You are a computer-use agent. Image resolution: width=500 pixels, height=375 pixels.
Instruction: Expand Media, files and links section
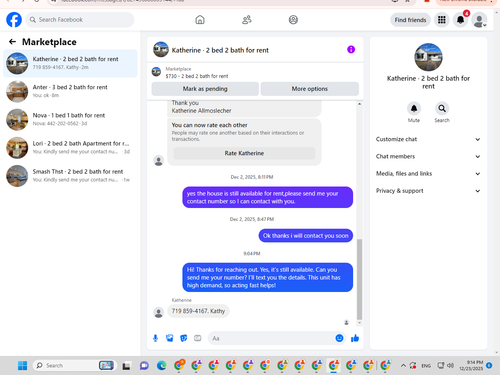(428, 174)
